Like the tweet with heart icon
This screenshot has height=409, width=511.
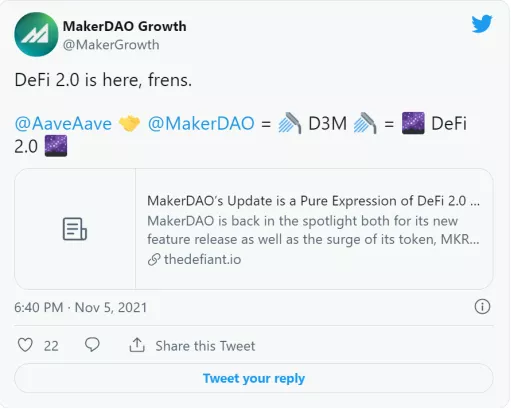pos(25,345)
